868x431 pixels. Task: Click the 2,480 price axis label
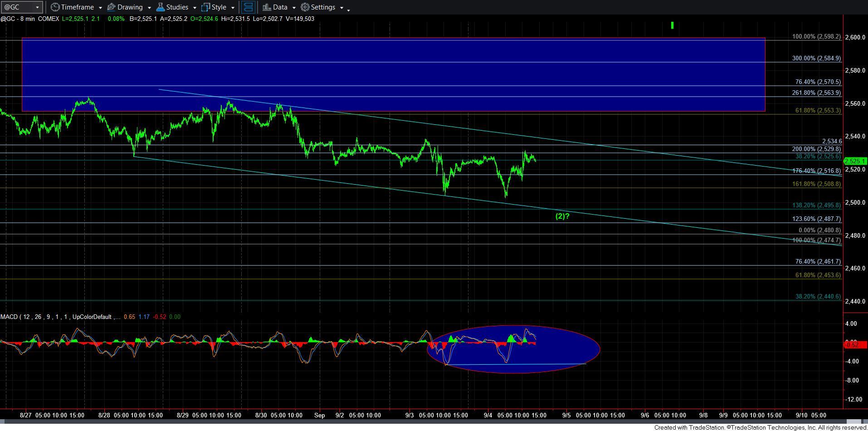tap(855, 235)
